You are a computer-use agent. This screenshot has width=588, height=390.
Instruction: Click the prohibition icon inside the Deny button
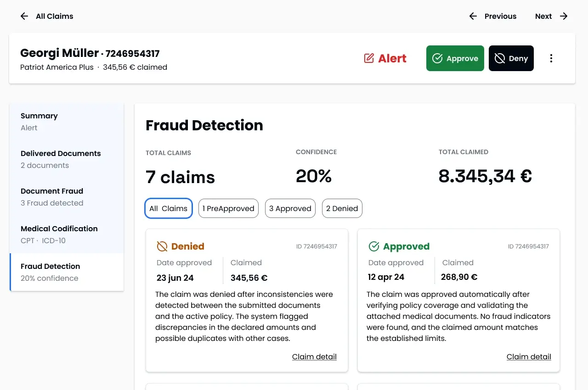[500, 58]
